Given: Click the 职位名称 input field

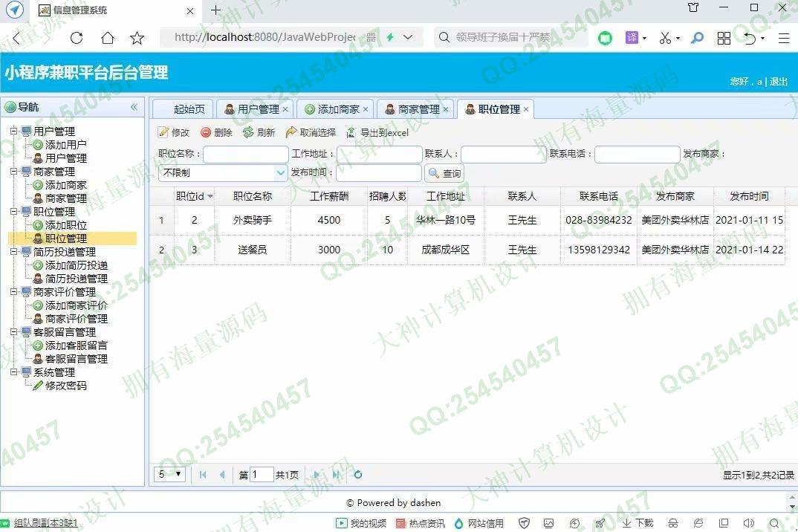Looking at the screenshot, I should [246, 155].
